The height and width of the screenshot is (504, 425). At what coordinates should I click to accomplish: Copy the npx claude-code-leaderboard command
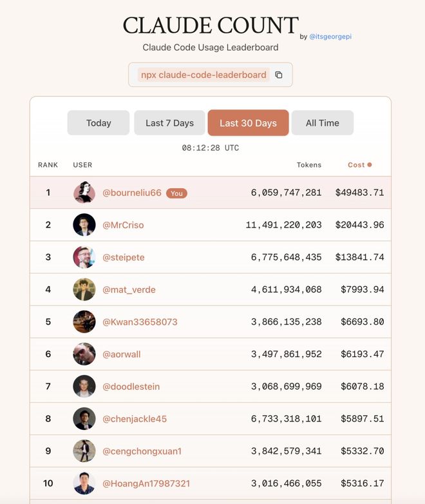(x=279, y=75)
